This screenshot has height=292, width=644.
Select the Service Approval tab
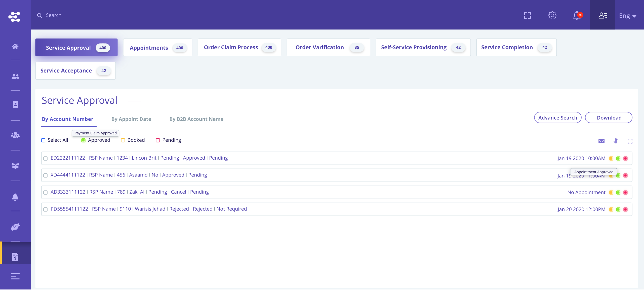[76, 48]
